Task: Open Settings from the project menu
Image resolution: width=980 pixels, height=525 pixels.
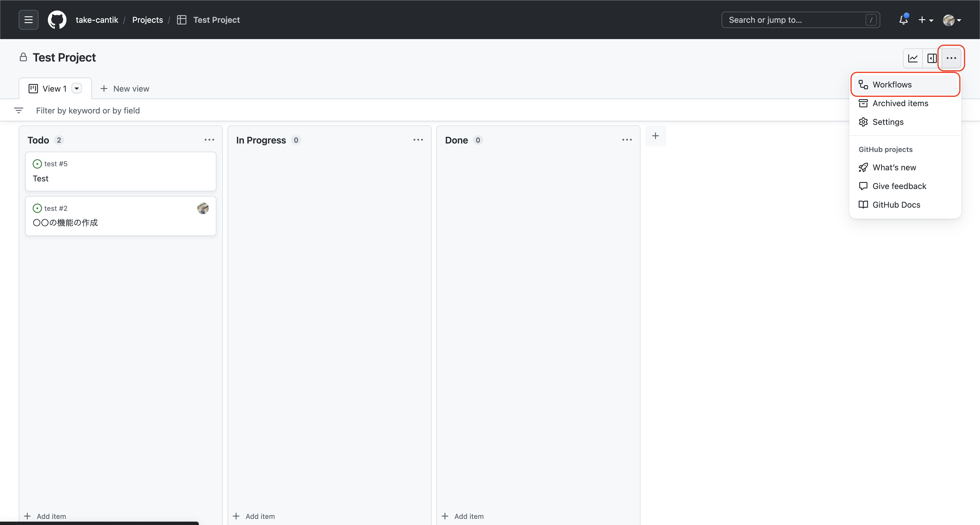Action: 888,122
